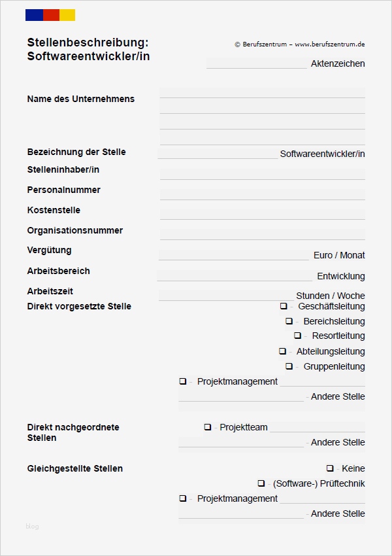Tick the Bereichsleitung checkbox
Image resolution: width=392 pixels, height=556 pixels.
coord(289,321)
